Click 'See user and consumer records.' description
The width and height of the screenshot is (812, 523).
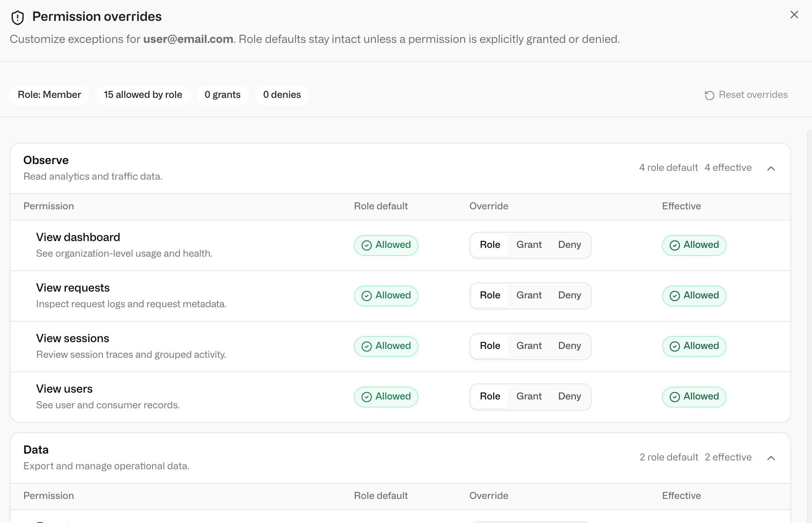(x=108, y=405)
